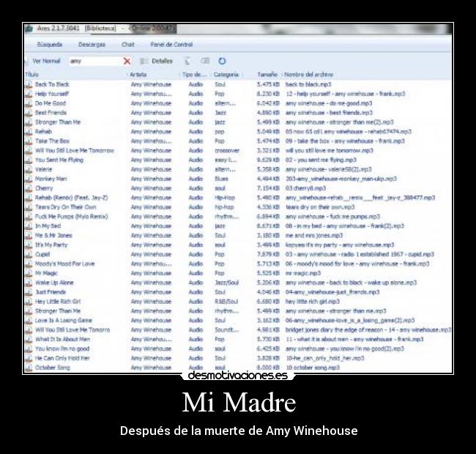Open the Descargas tab
The image size is (476, 454).
pos(92,45)
